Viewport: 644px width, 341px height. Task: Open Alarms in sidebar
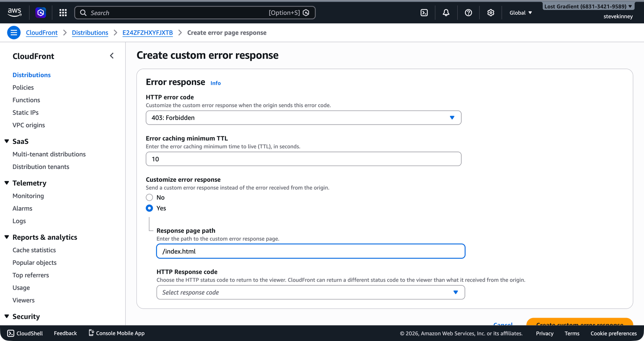coord(22,208)
